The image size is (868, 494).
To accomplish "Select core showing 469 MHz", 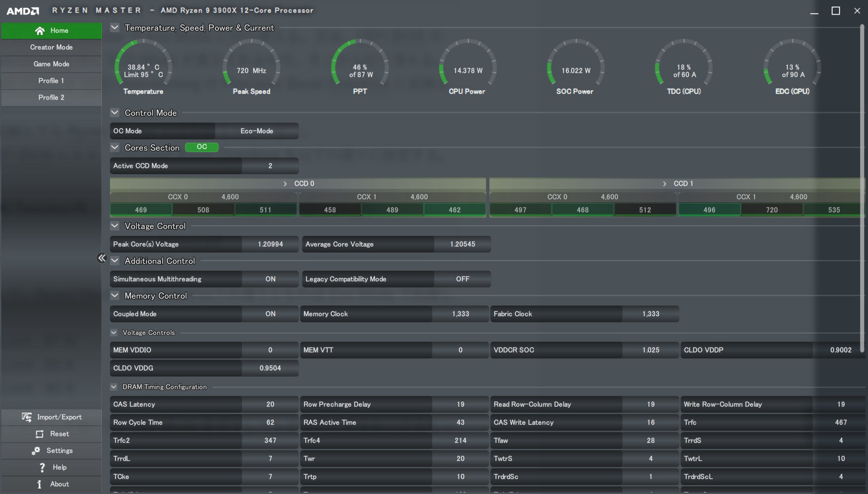I will click(141, 210).
